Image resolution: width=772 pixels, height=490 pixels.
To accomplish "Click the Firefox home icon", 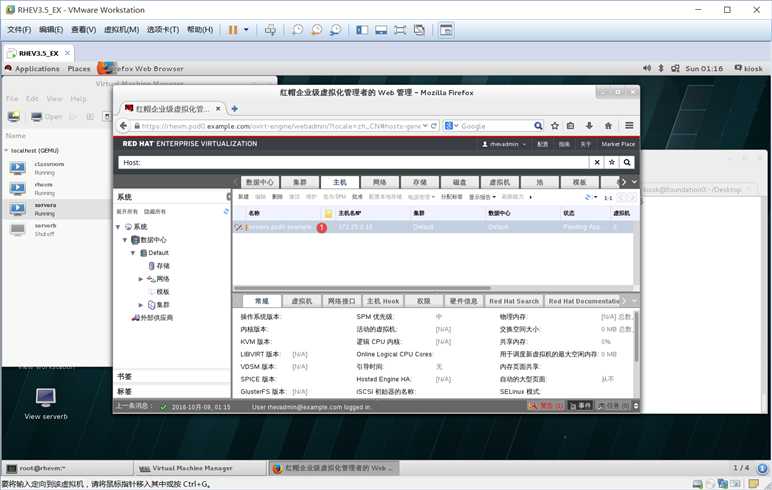I will pos(608,126).
